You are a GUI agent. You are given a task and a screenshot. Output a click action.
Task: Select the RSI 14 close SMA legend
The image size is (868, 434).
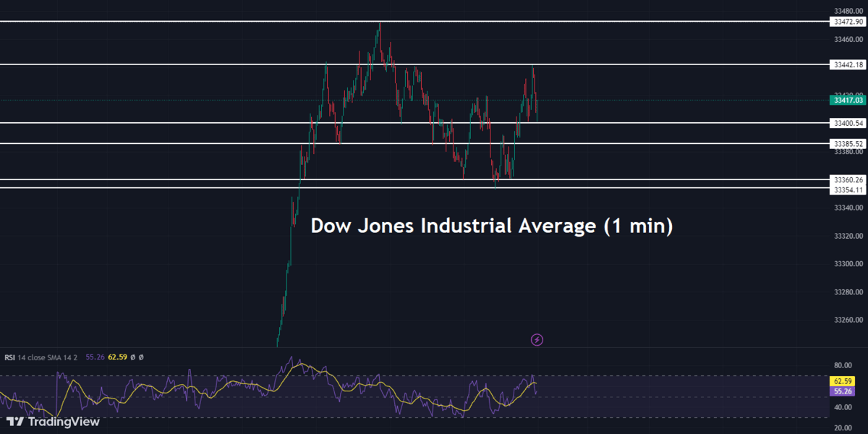click(x=43, y=357)
